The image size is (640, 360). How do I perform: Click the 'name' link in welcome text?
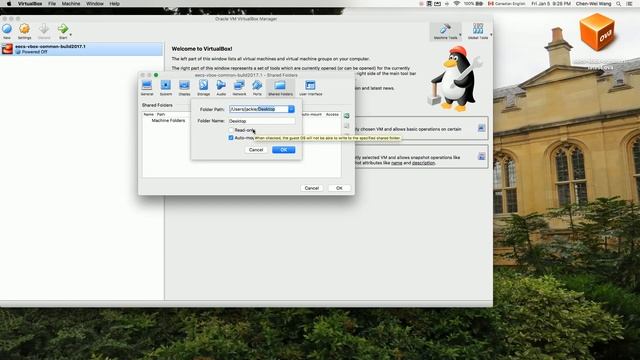tap(396, 163)
